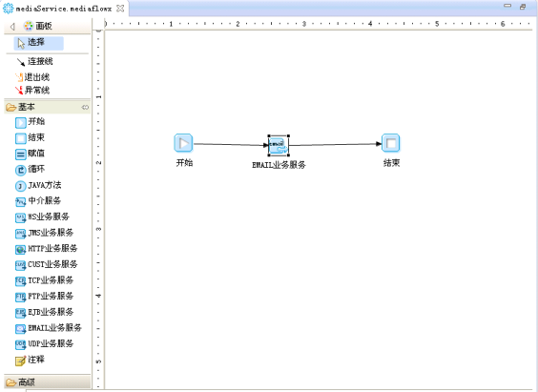Collapse the 面板 palette with arrow
This screenshot has height=392, width=538.
[x=12, y=27]
